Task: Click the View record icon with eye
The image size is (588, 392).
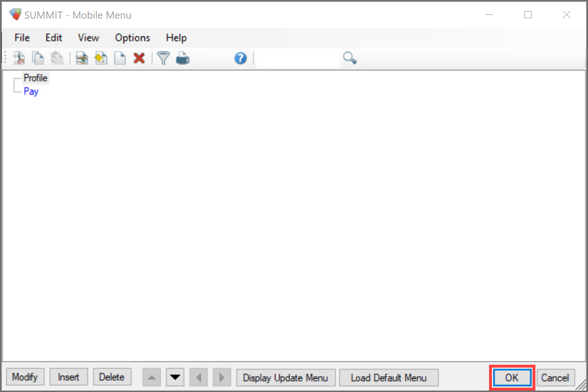Action: 82,58
